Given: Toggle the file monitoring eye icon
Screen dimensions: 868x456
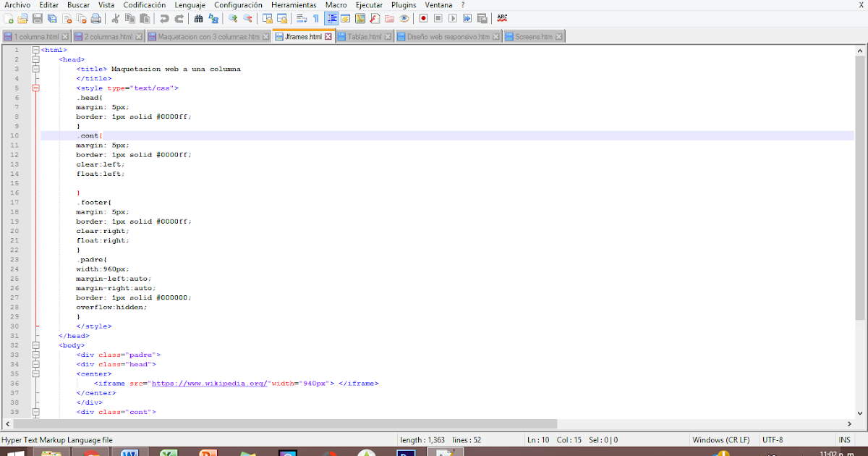Looking at the screenshot, I should [404, 18].
